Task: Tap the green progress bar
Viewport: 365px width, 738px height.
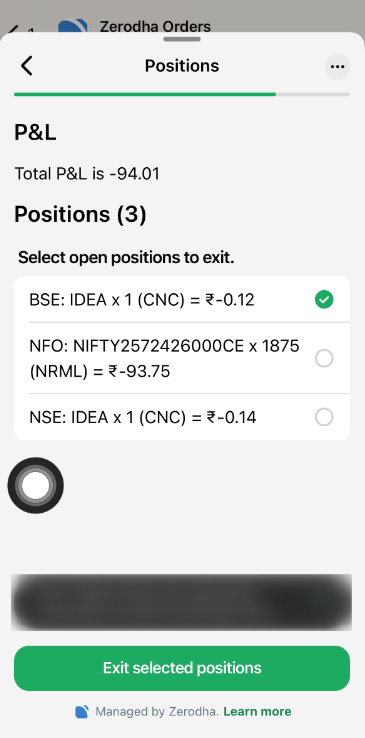Action: 145,94
